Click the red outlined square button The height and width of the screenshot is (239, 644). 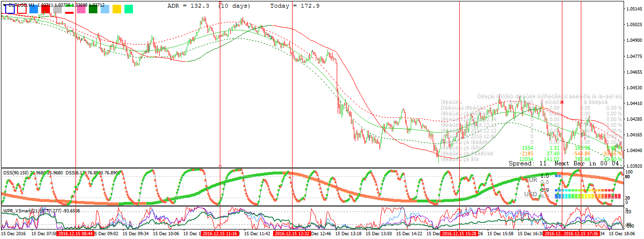21,9
